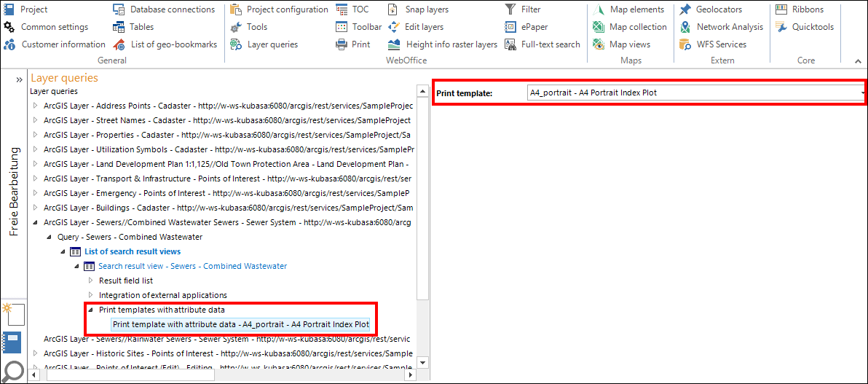Expand Integration of external applications node
The height and width of the screenshot is (384, 868).
[x=91, y=295]
